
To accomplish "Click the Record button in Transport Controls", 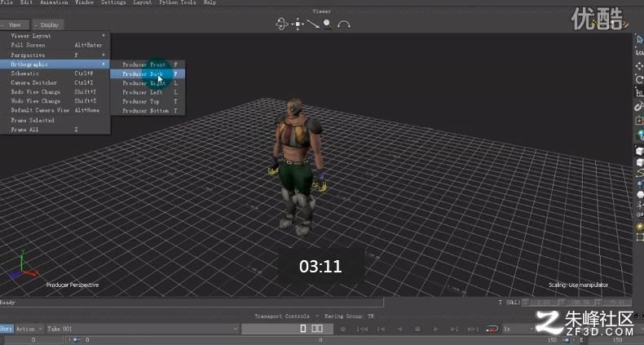I will (343, 329).
